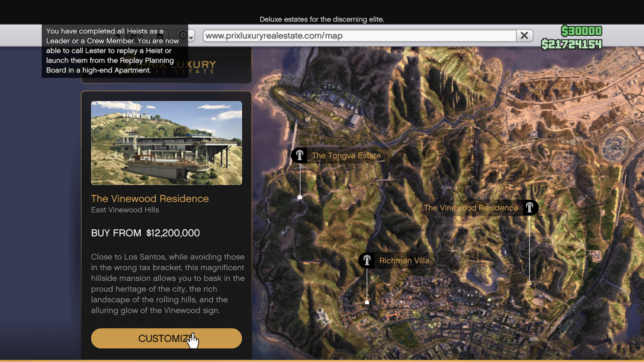
Task: Click the Prix Luxury Real Estate logo
Action: pos(201,67)
